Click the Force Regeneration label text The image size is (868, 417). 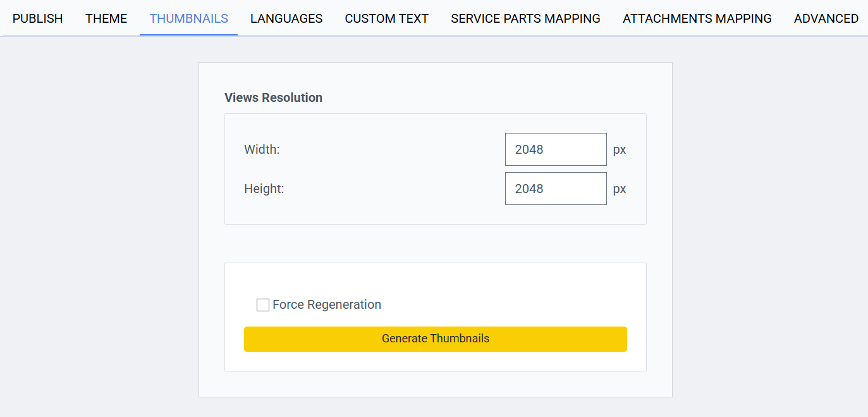click(327, 305)
